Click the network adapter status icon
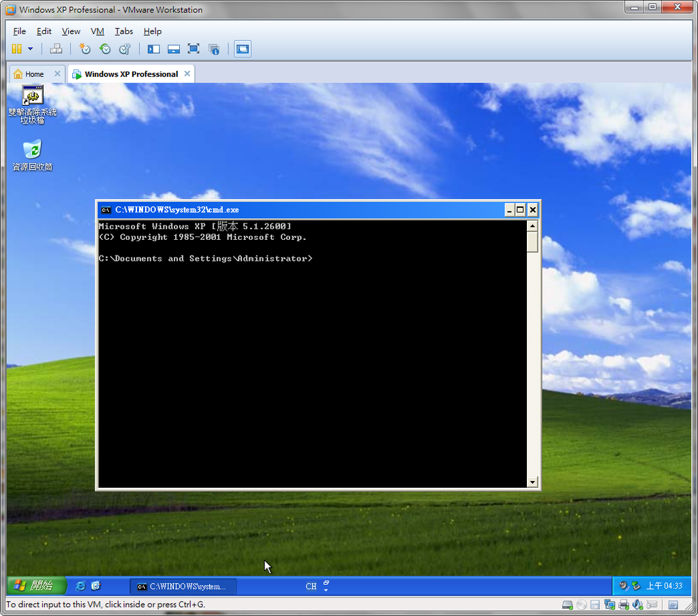The image size is (698, 616). pyautogui.click(x=609, y=605)
